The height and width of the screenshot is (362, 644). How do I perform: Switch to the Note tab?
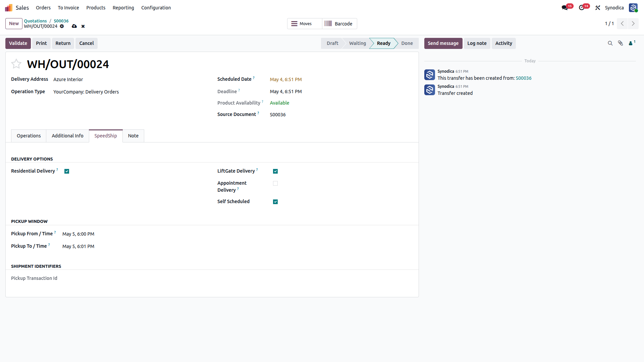coord(133,136)
